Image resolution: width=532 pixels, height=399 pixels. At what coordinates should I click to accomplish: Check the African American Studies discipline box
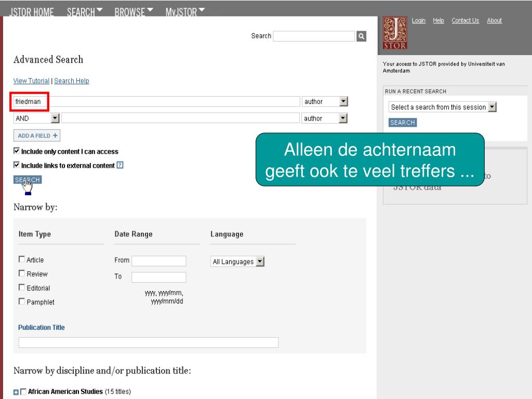(23, 392)
